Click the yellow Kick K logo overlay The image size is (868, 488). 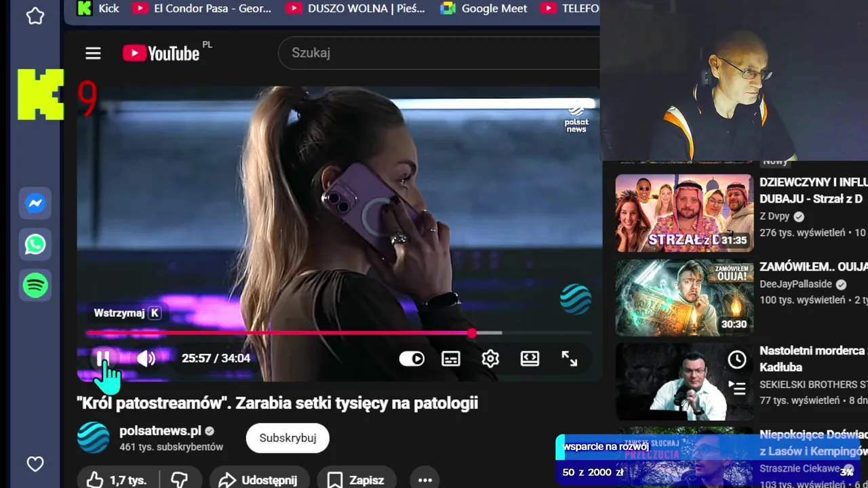(41, 94)
